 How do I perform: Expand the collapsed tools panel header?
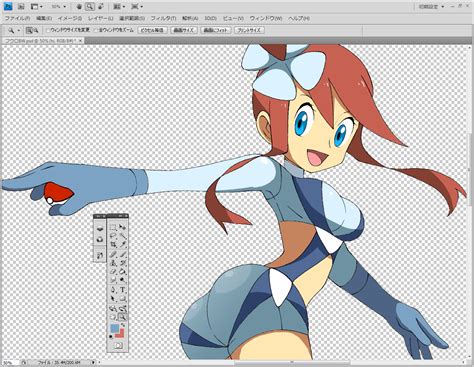click(x=117, y=216)
